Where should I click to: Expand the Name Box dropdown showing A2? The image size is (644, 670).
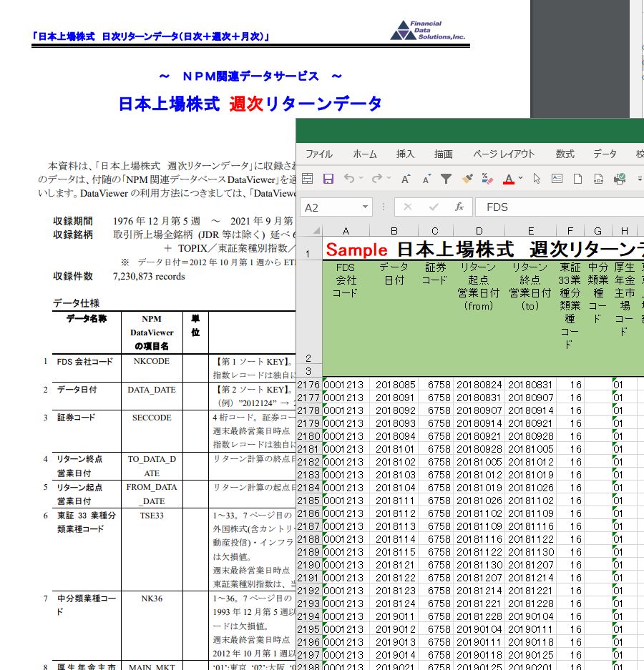pyautogui.click(x=365, y=207)
